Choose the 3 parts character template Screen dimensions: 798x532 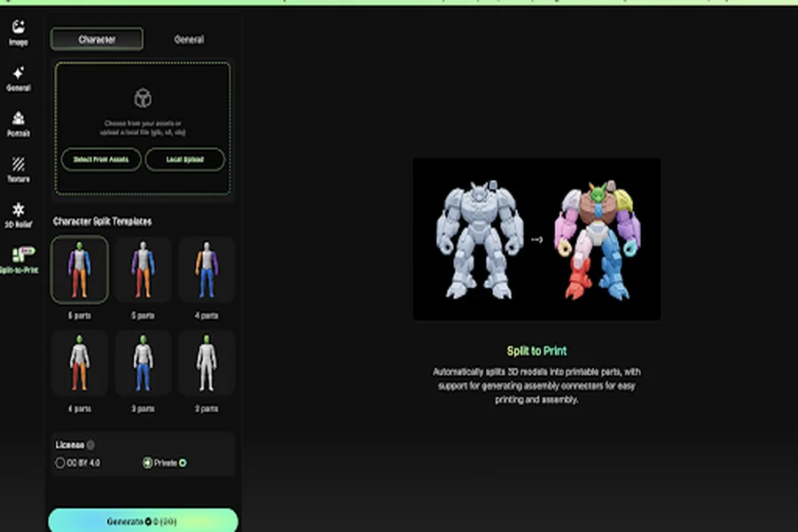click(x=143, y=363)
